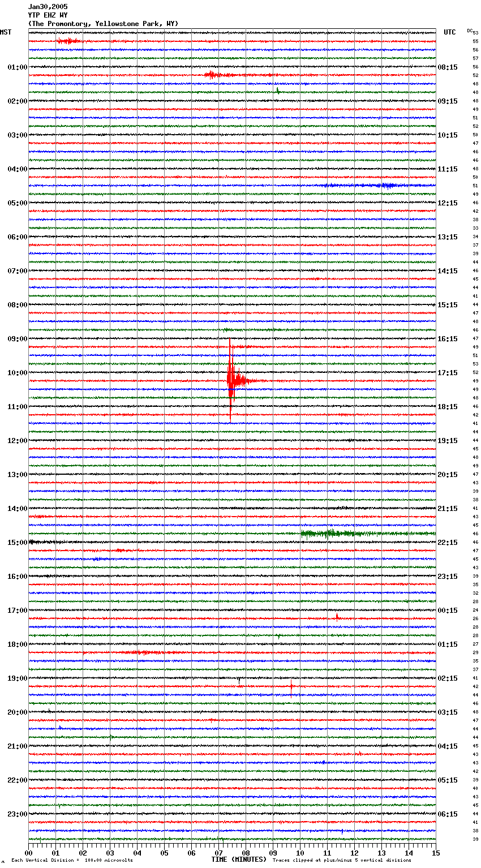This screenshot has height=868, width=481.
Task: Select the 17:00 MST time label
Action: pyautogui.click(x=18, y=611)
